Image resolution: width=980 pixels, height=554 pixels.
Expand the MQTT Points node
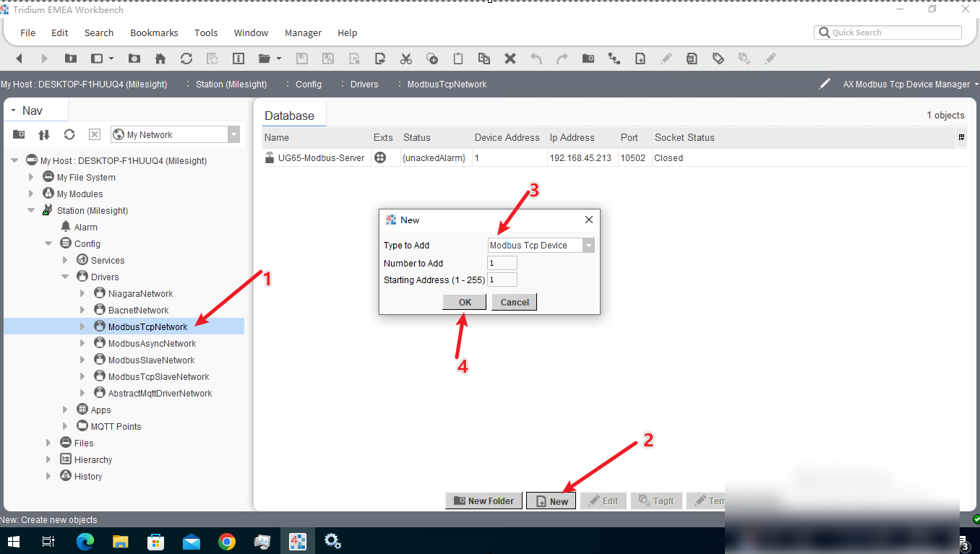click(x=65, y=426)
